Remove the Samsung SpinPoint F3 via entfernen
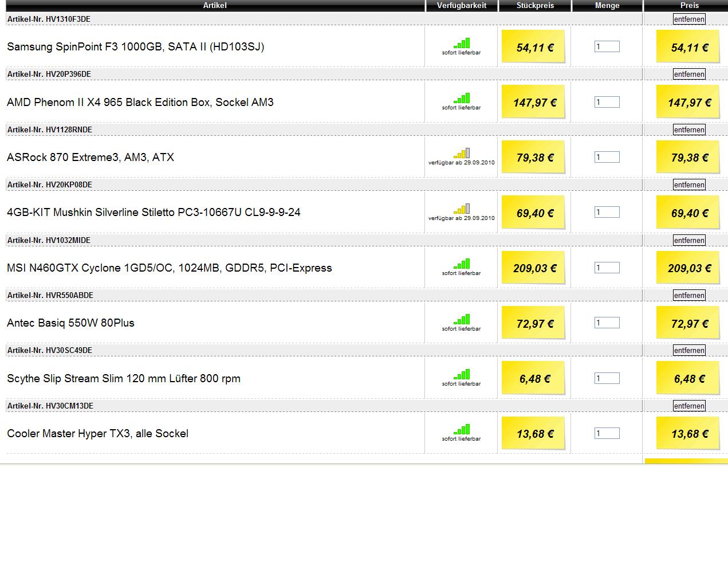The image size is (728, 573). pos(689,19)
